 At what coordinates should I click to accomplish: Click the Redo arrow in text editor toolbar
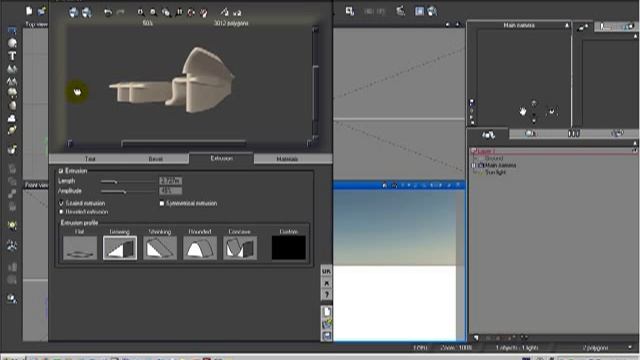pyautogui.click(x=120, y=12)
